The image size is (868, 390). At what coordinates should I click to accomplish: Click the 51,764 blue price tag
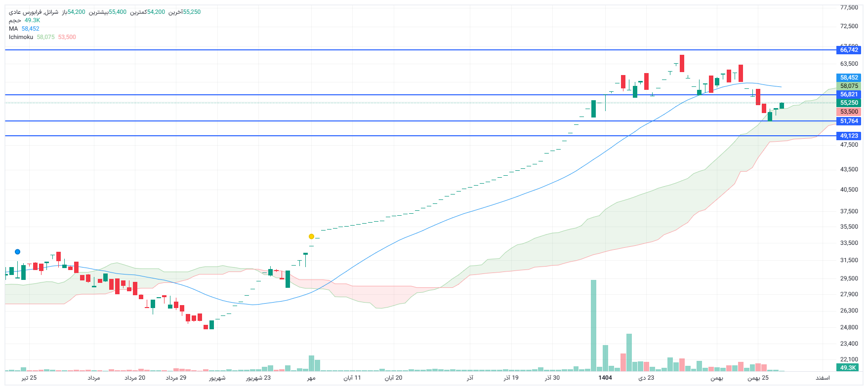tap(849, 121)
